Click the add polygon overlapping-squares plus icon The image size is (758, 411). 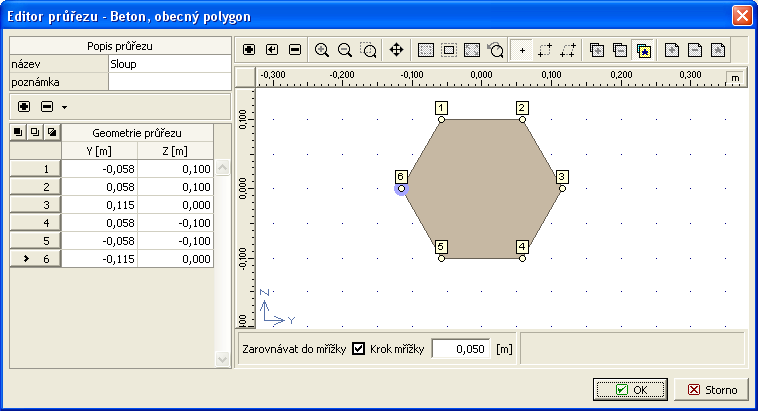[597, 50]
